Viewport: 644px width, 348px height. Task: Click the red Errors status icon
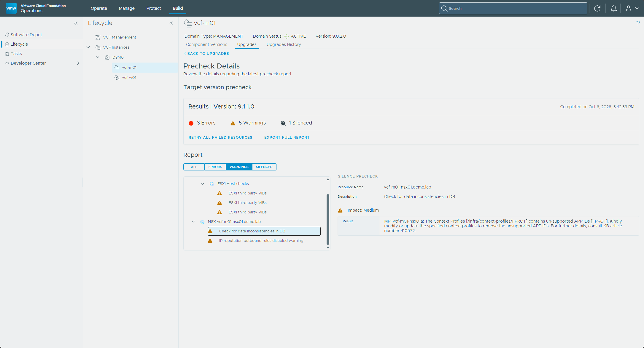coord(191,123)
